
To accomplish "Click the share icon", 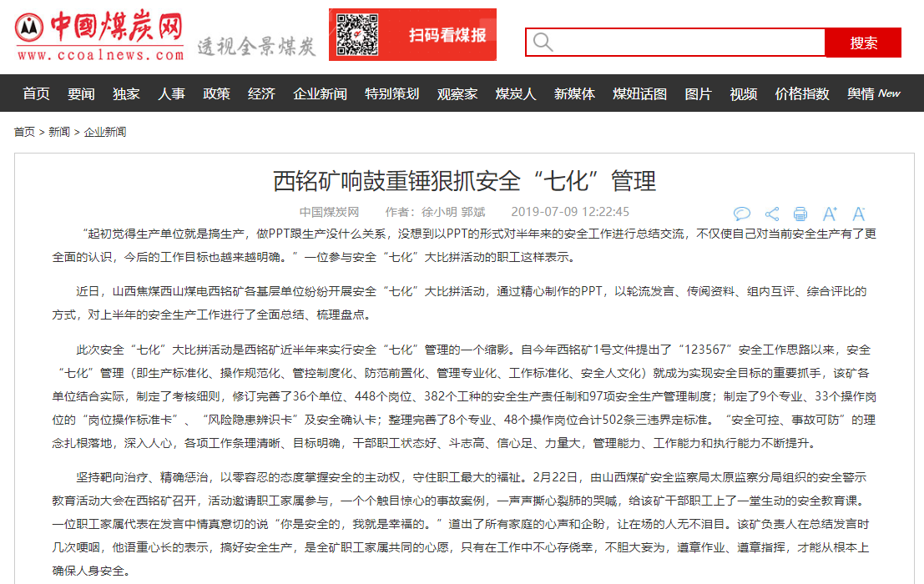I will pos(772,213).
